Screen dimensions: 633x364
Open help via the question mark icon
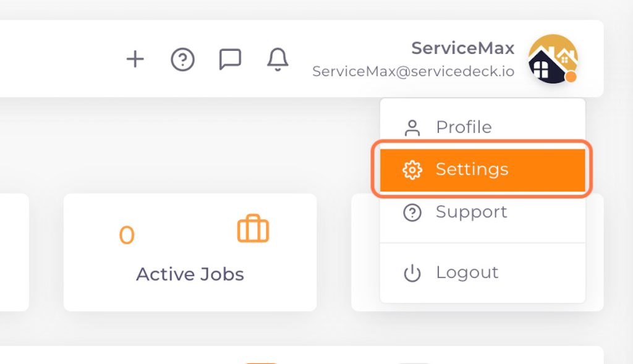click(x=182, y=59)
